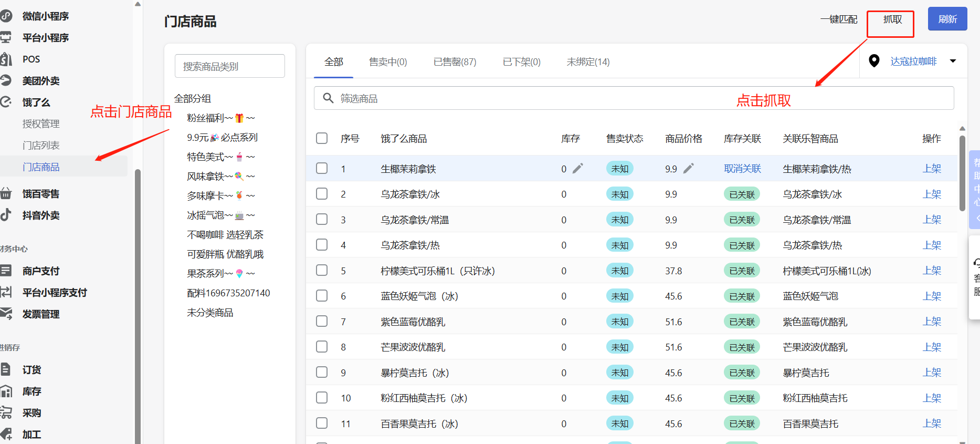Viewport: 980px width, 444px height.
Task: Click the 一键匹配 button
Action: [x=839, y=19]
